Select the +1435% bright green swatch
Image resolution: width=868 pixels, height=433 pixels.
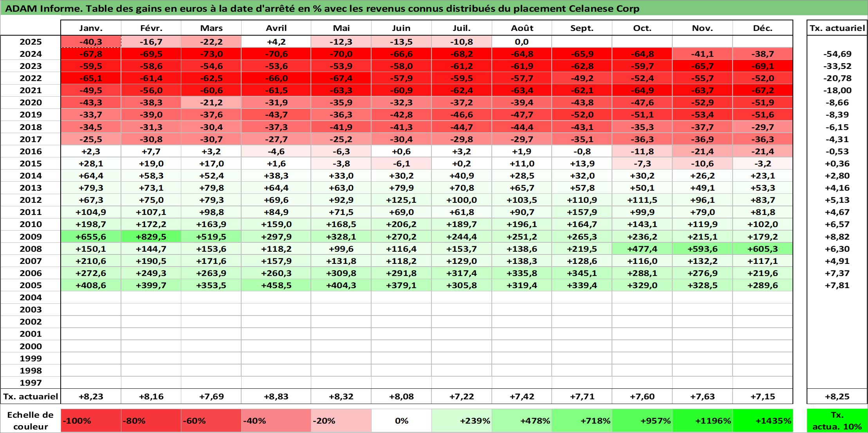pos(763,420)
